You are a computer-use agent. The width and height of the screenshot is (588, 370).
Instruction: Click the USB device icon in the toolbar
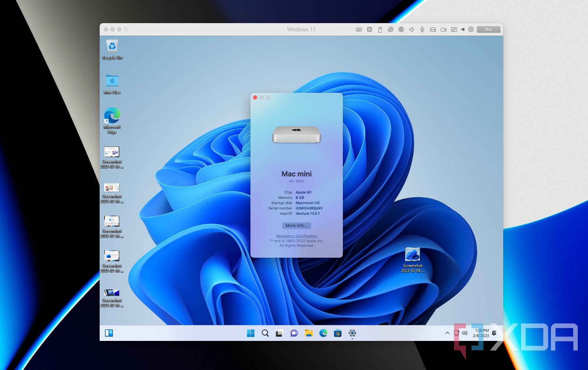pyautogui.click(x=379, y=29)
